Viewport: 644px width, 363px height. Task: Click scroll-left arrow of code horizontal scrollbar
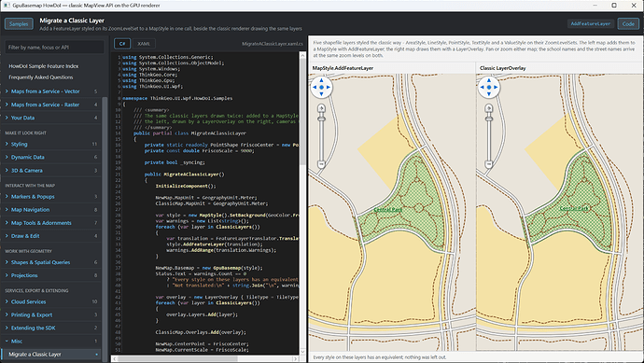coord(115,358)
